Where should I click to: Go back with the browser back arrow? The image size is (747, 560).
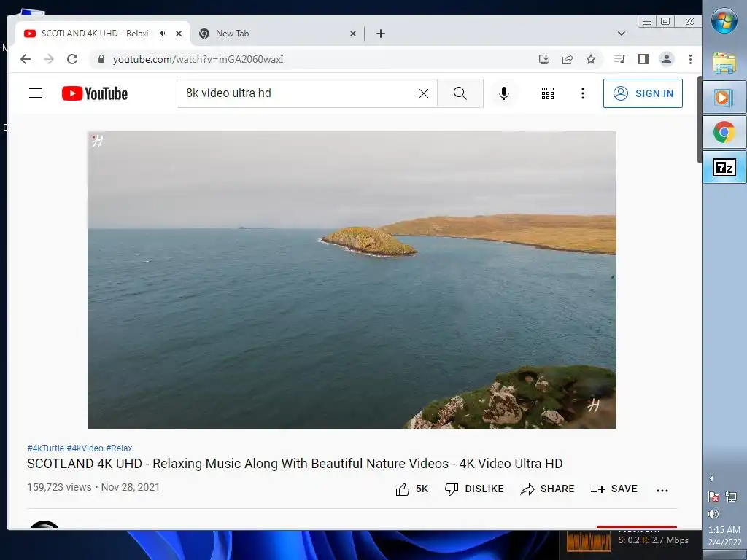click(x=26, y=59)
